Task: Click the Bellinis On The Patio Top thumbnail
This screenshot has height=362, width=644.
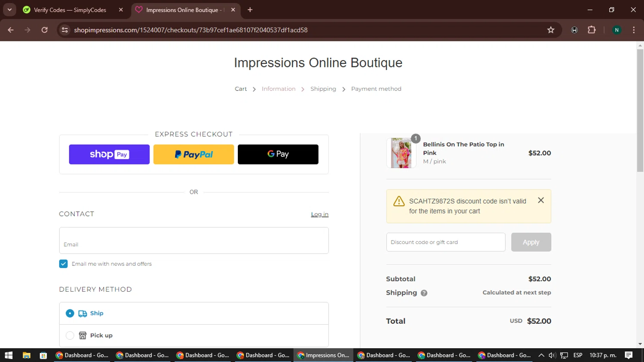Action: pos(401,153)
